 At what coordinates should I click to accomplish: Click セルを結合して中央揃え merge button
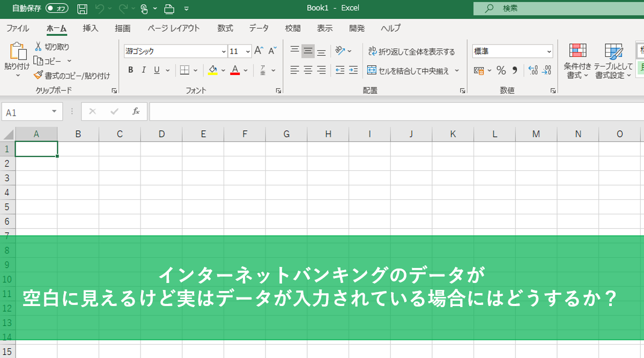(409, 70)
